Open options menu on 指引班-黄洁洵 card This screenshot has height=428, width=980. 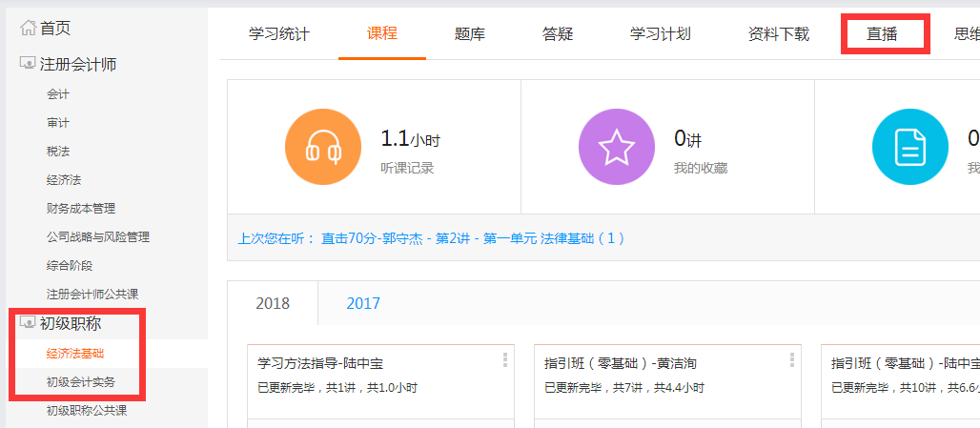tap(791, 359)
